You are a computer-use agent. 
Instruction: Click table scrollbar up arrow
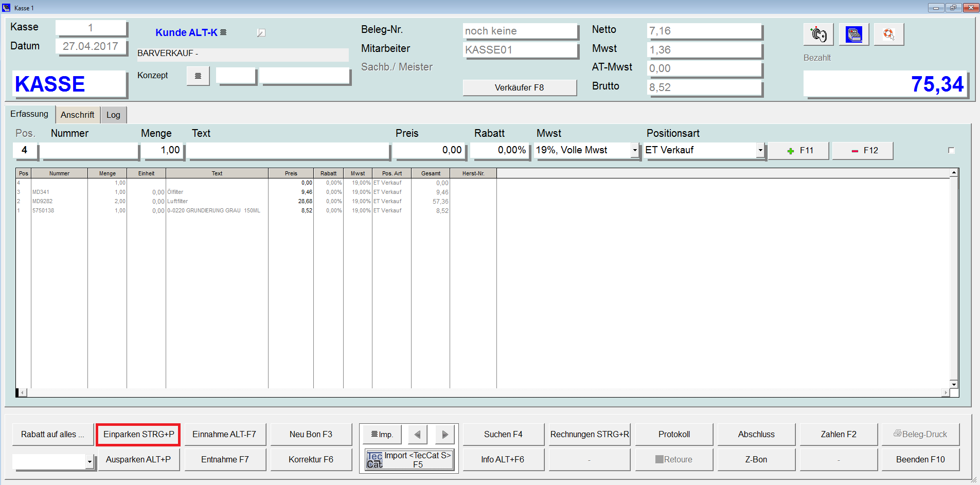pyautogui.click(x=954, y=173)
